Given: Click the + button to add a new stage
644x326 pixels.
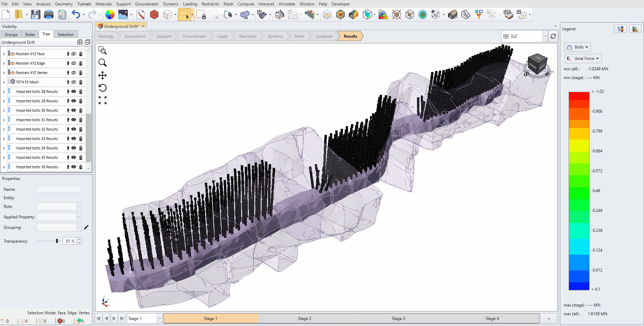Looking at the screenshot, I should (x=548, y=318).
